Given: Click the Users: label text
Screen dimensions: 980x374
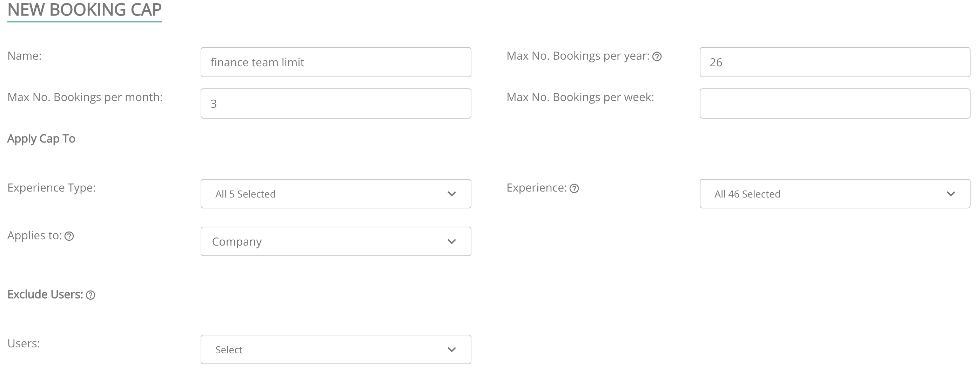Looking at the screenshot, I should [24, 343].
